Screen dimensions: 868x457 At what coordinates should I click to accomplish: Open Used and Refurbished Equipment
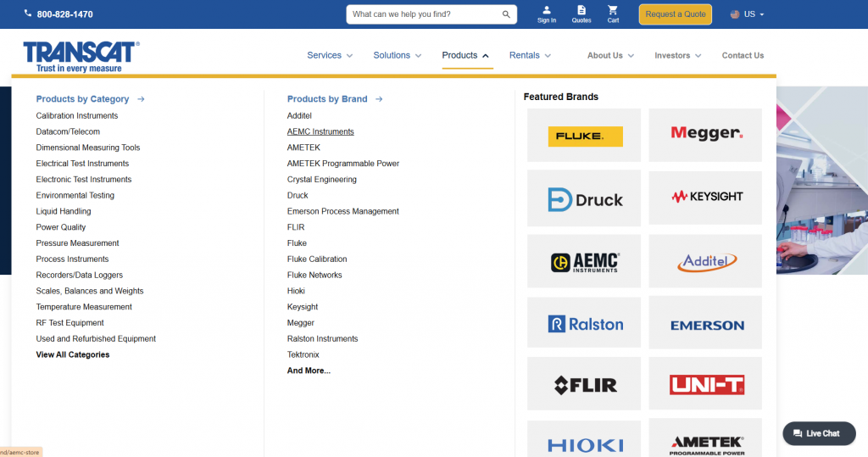[96, 338]
